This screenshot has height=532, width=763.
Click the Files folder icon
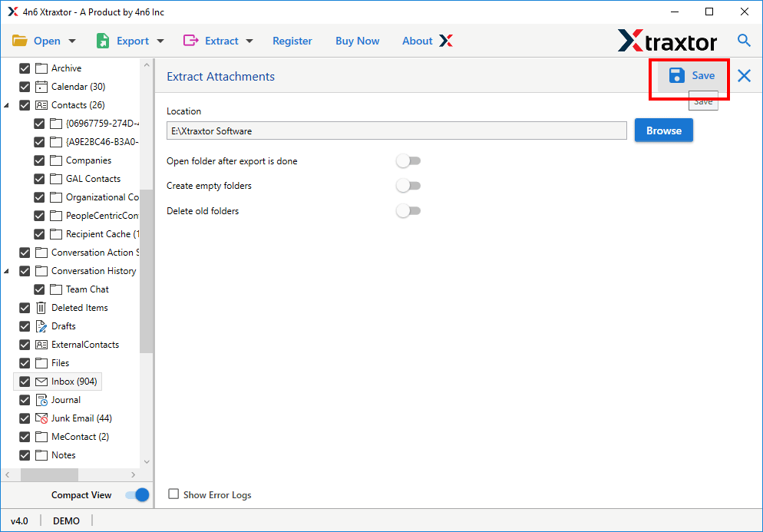point(41,363)
